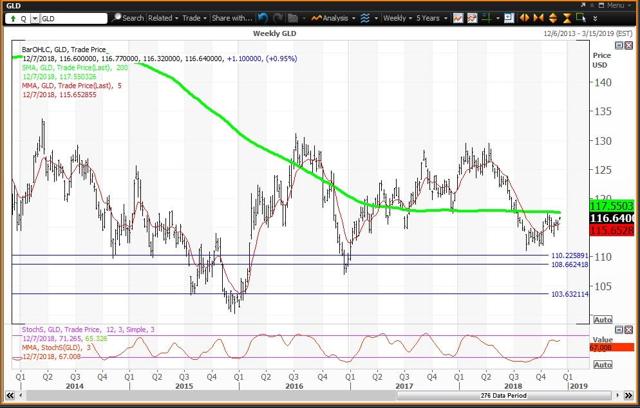Image resolution: width=640 pixels, height=408 pixels.
Task: Click the Share with... button
Action: 231,18
